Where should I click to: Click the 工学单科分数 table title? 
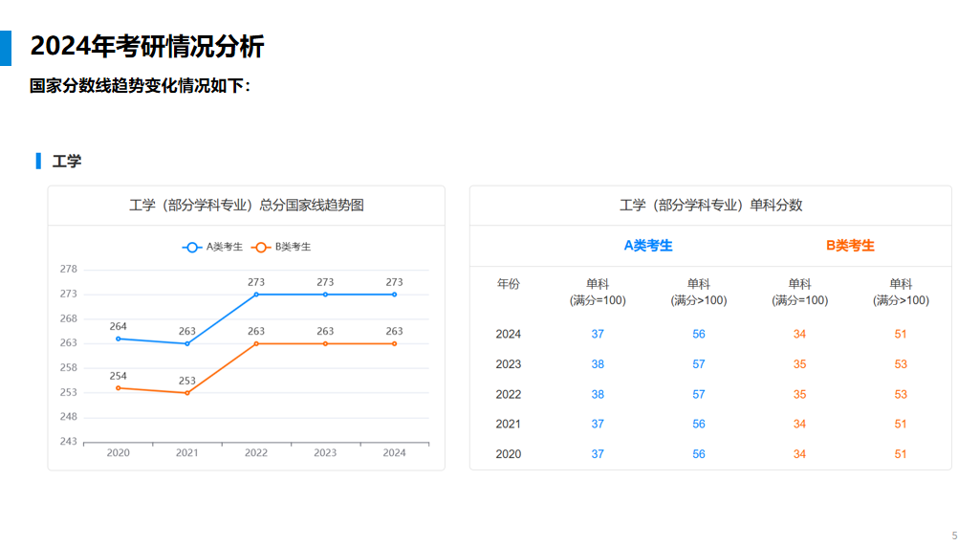710,206
